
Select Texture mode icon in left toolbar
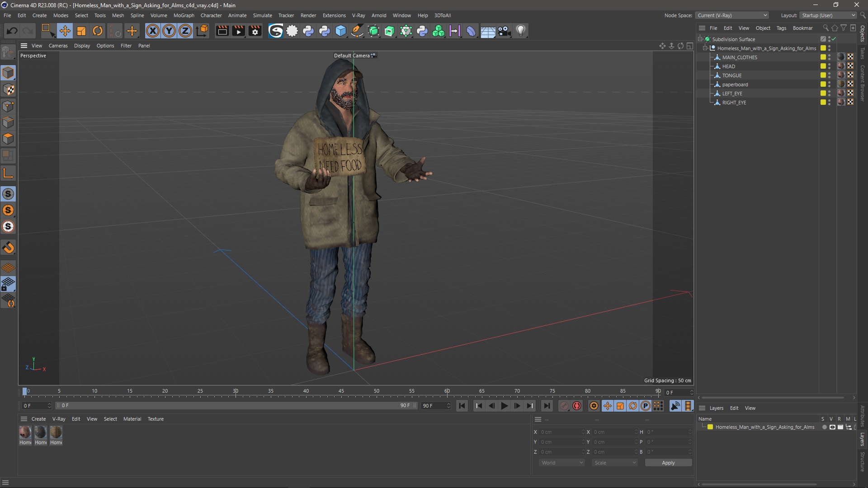point(8,89)
